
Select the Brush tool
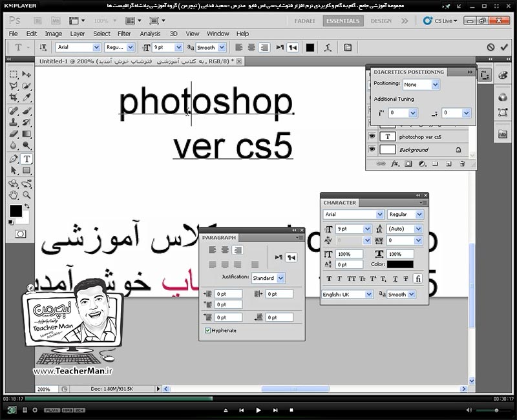[26, 110]
